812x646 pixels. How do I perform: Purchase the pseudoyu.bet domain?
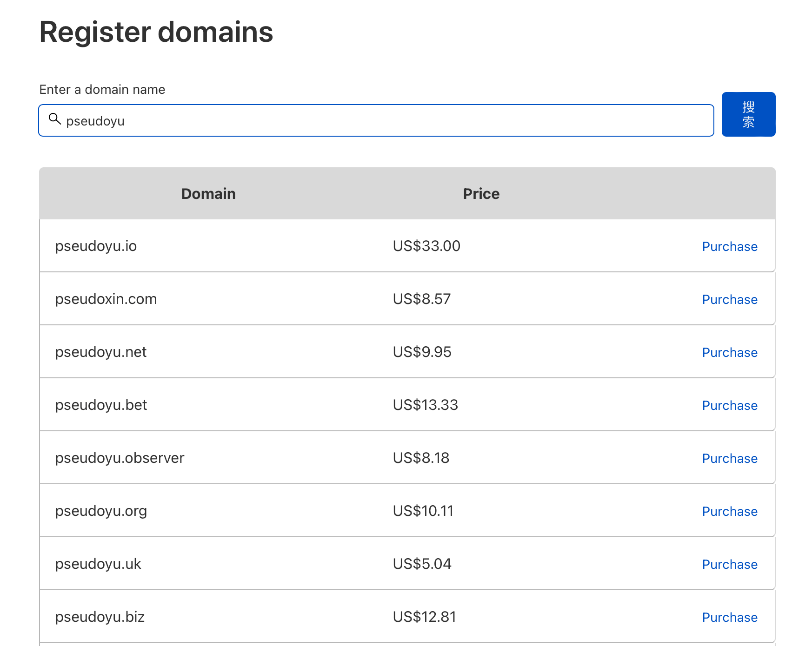(729, 405)
